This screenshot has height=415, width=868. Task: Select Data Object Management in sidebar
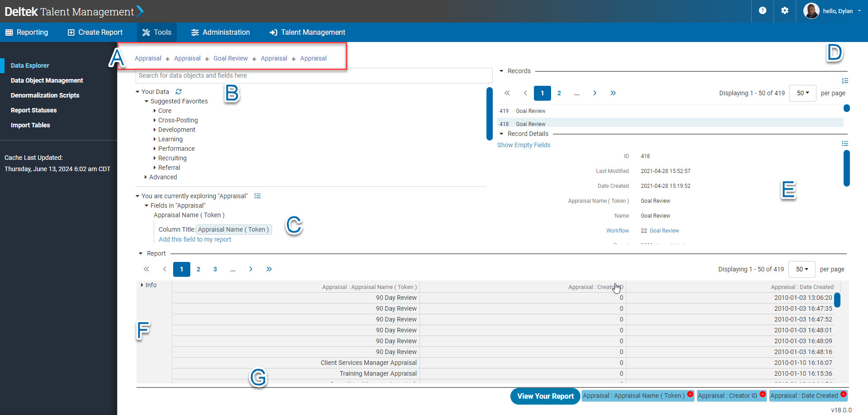click(x=47, y=80)
